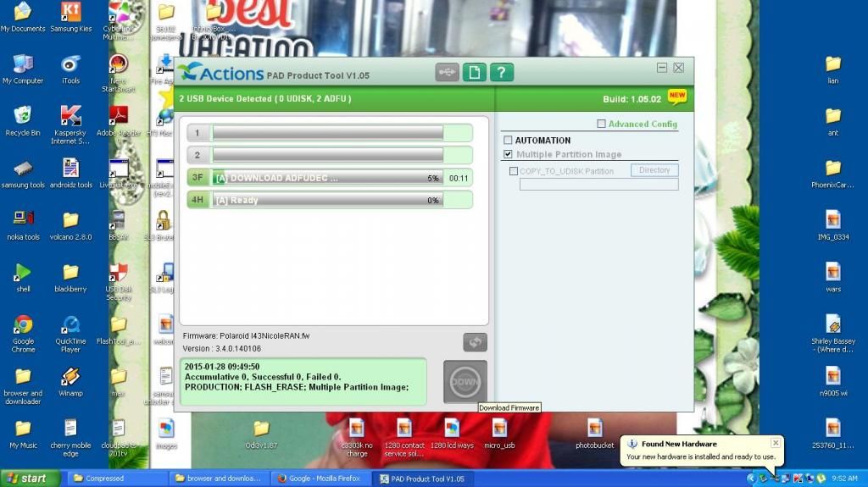Switch to browser and downloader taskbar window
Image resolution: width=868 pixels, height=487 pixels.
(219, 479)
